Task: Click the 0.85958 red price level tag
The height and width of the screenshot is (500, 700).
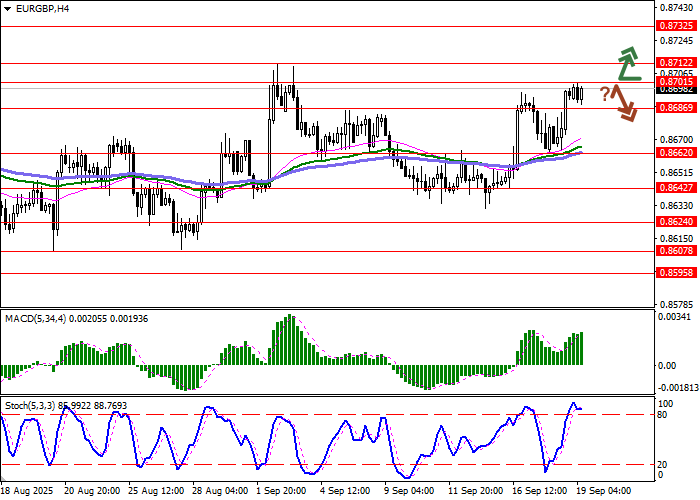Action: [x=675, y=272]
